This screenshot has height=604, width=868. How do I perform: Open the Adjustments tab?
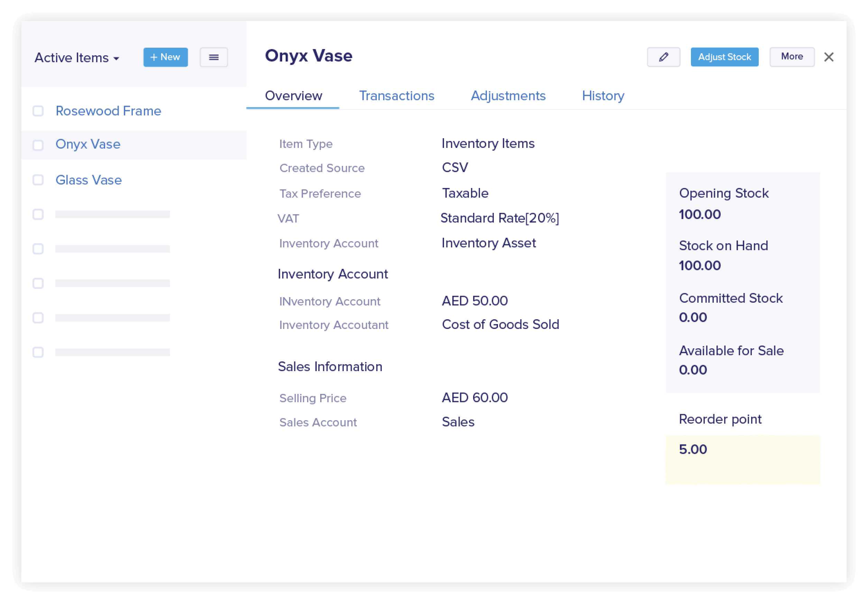click(508, 96)
